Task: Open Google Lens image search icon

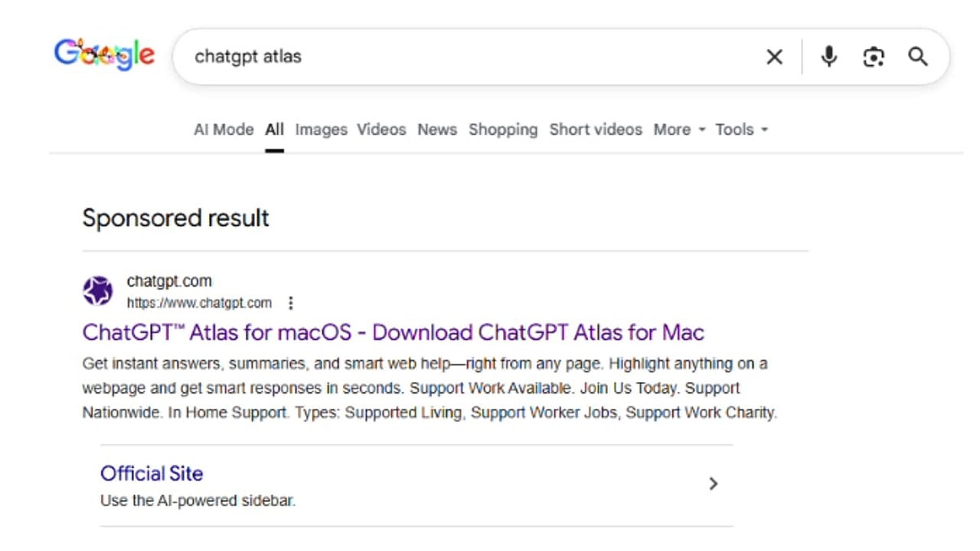Action: (874, 56)
